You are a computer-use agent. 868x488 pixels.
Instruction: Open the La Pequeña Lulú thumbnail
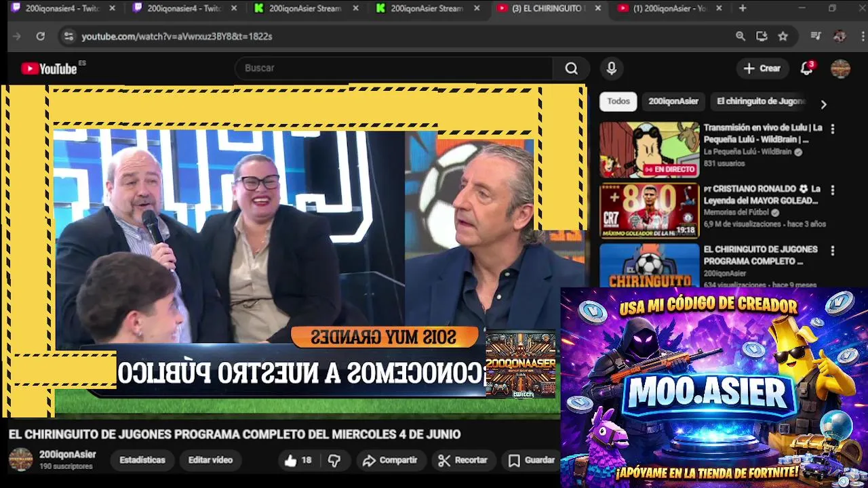coord(649,150)
